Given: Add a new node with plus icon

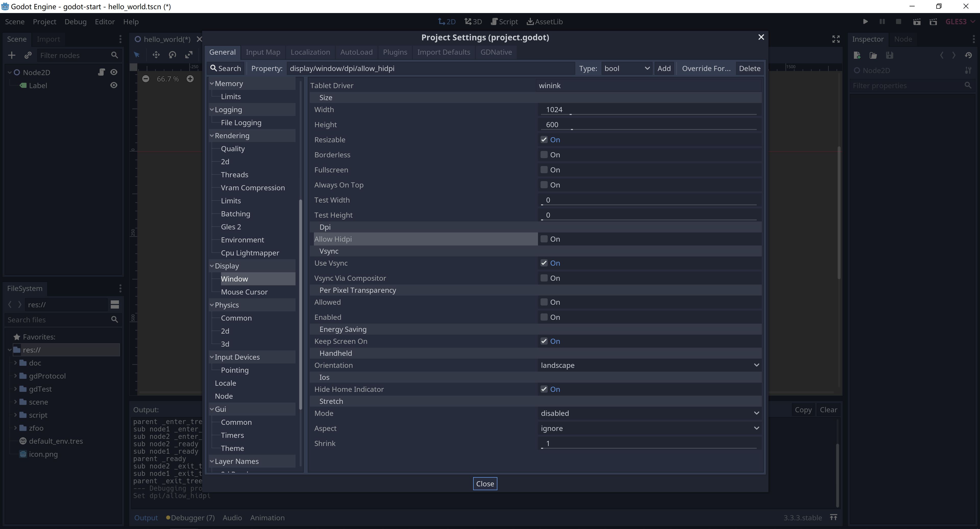Looking at the screenshot, I should (x=12, y=55).
